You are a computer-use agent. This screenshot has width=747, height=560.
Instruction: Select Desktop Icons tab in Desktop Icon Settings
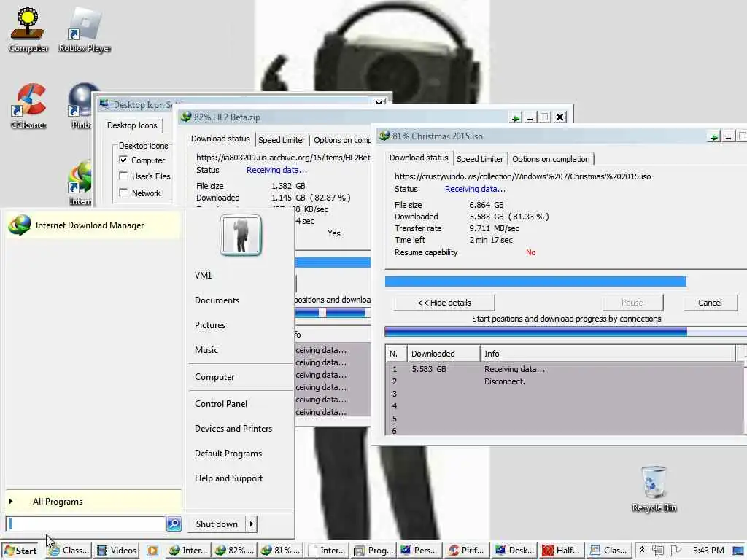click(x=132, y=125)
